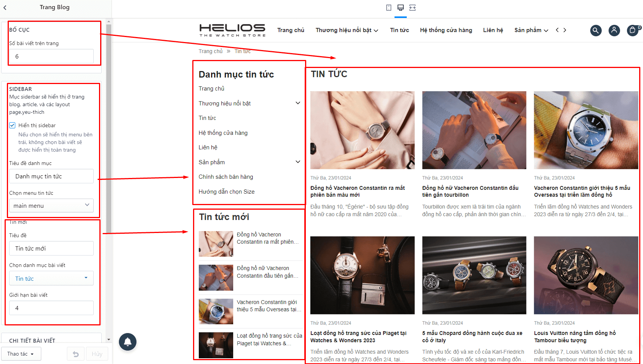Open Hướng dẫn chọn Size link

tap(226, 192)
